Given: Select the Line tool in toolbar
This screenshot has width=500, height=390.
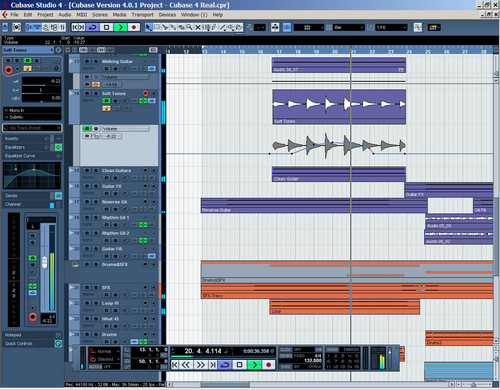Looking at the screenshot, I should pyautogui.click(x=222, y=27).
